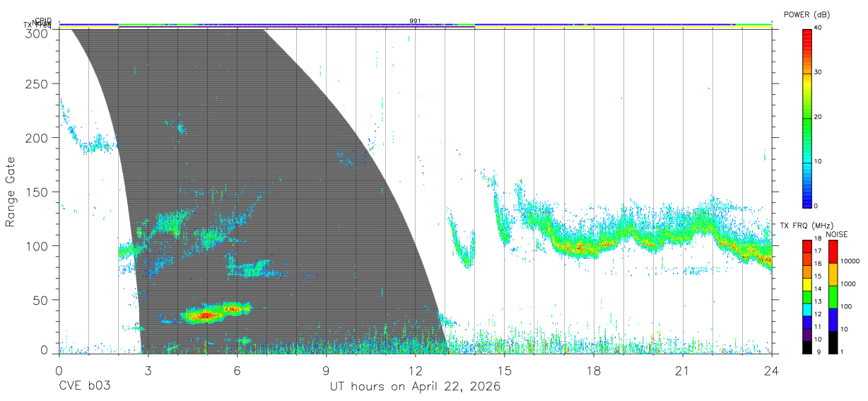Click the TX FRQ color bar

[x=807, y=296]
